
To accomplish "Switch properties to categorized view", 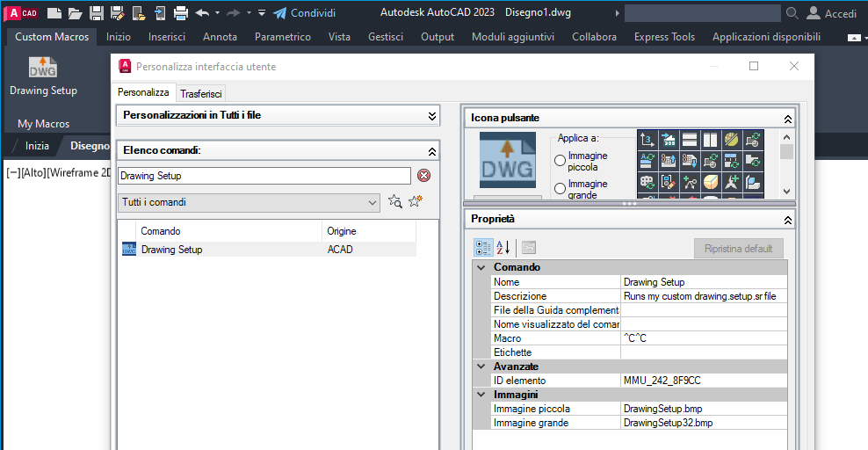I will (482, 248).
